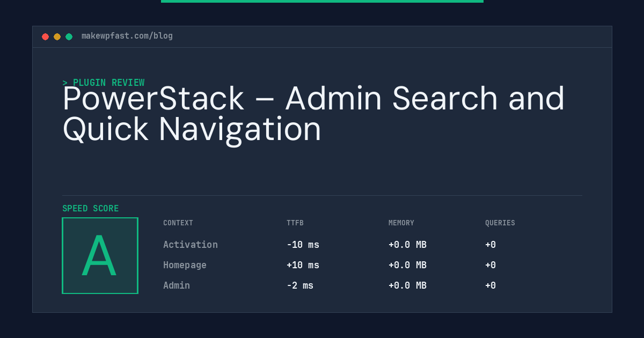Image resolution: width=644 pixels, height=338 pixels.
Task: Click the '+0.0 MB' memory value in Admin row
Action: [x=407, y=285]
